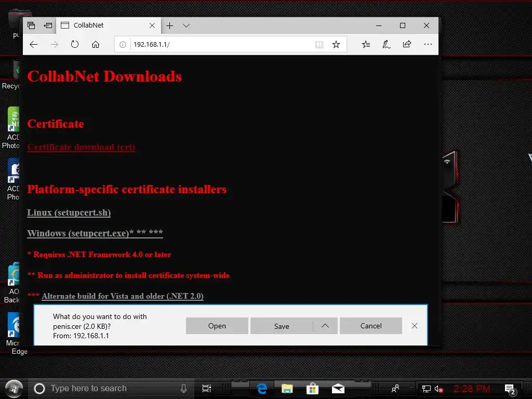532x399 pixels.
Task: Open the Favorites hub
Action: [x=366, y=45]
